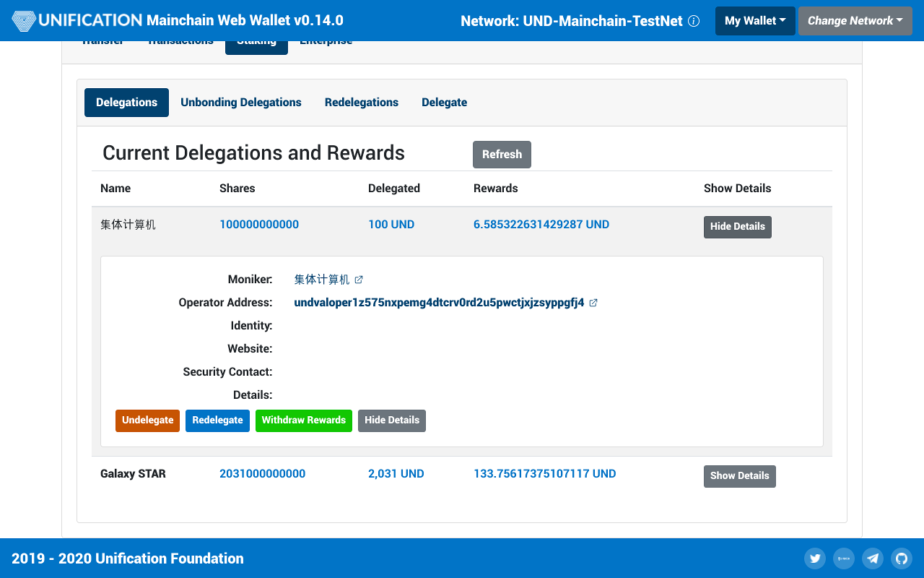The width and height of the screenshot is (924, 578).
Task: Open the 集体计算机 rewards amount link
Action: pos(541,224)
